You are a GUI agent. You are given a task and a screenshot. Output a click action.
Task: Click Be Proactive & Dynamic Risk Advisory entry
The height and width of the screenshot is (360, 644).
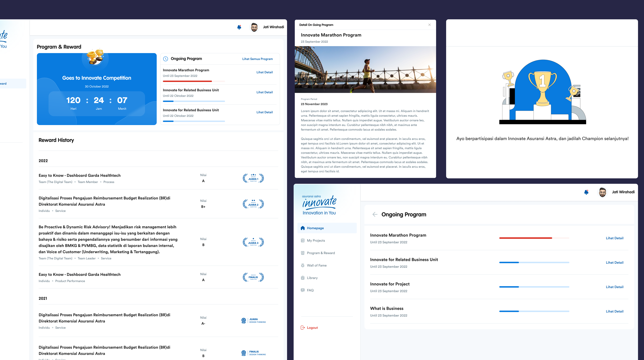pos(108,239)
